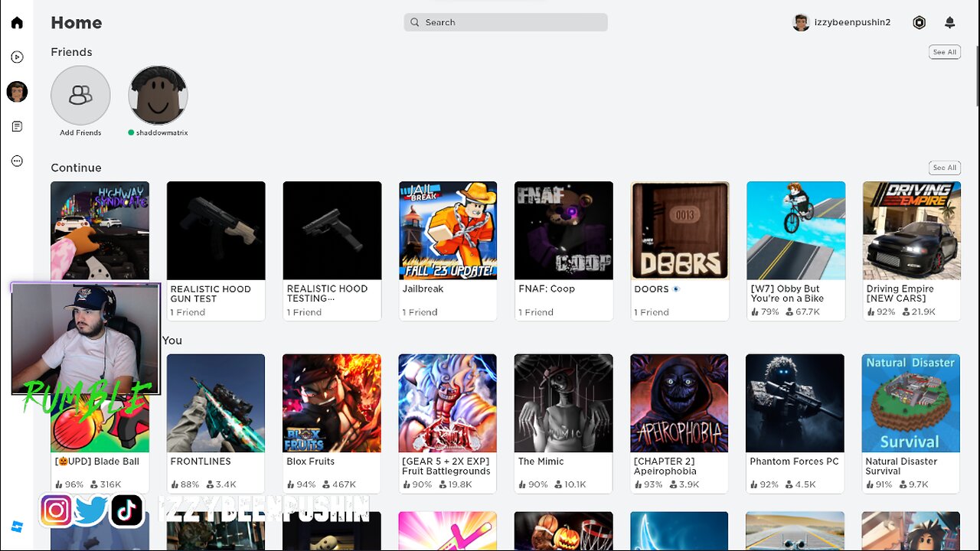
Task: Click the Add Friends circle icon
Action: point(80,95)
